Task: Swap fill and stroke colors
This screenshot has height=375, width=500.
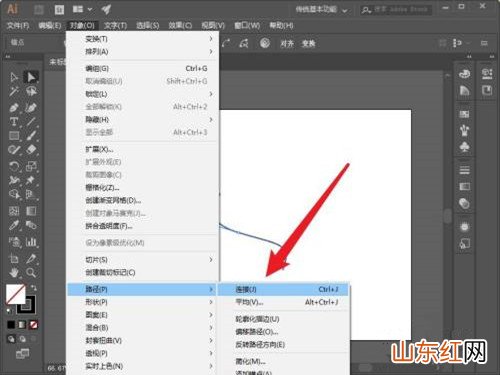Action: point(34,287)
